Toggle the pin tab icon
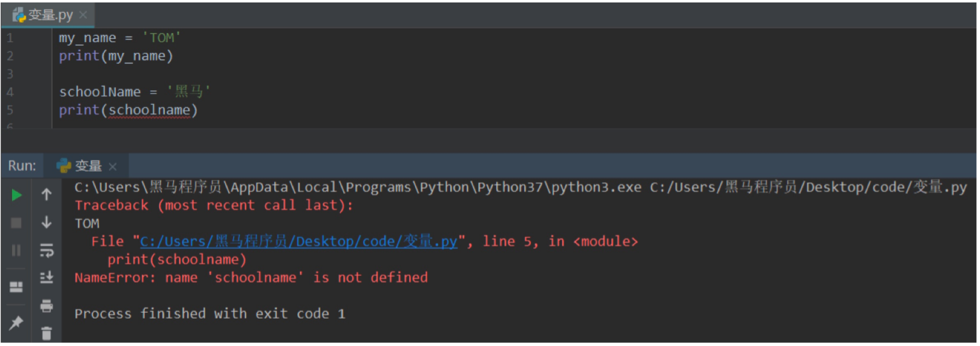The image size is (980, 346). click(16, 323)
